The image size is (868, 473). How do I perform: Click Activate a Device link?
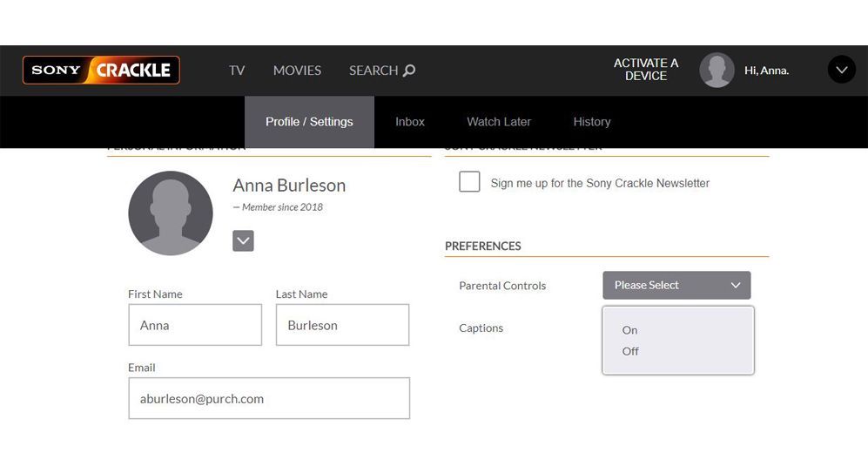[x=646, y=70]
